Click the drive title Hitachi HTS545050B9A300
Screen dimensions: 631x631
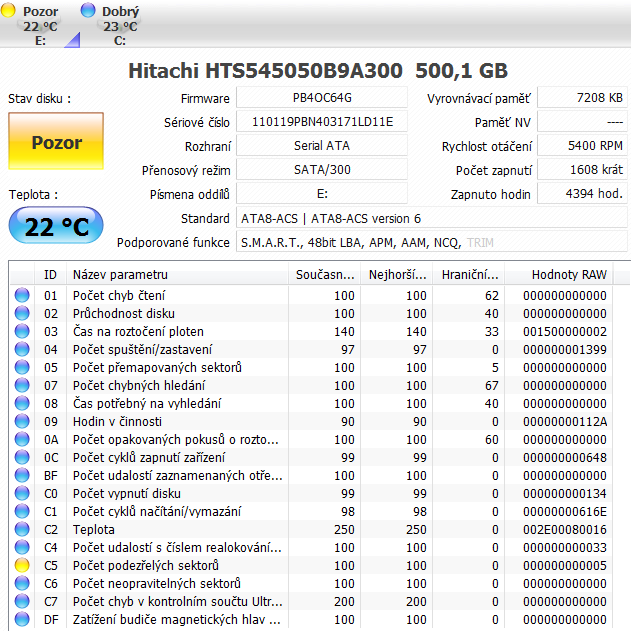click(265, 71)
